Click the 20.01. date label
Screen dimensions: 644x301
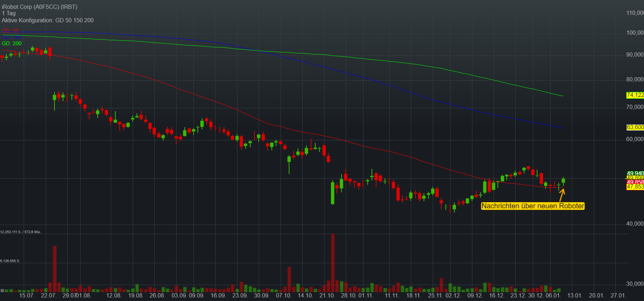click(596, 296)
